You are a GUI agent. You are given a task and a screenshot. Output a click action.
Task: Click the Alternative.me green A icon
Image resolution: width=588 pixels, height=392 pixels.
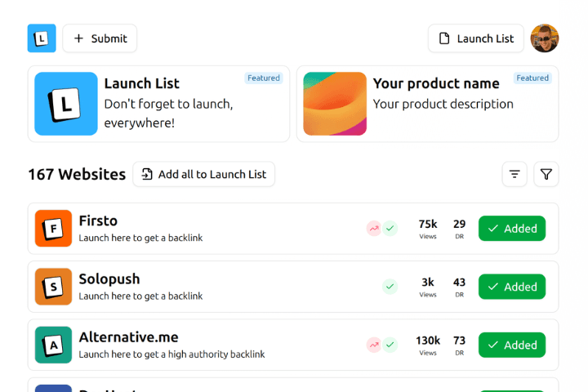pyautogui.click(x=53, y=345)
